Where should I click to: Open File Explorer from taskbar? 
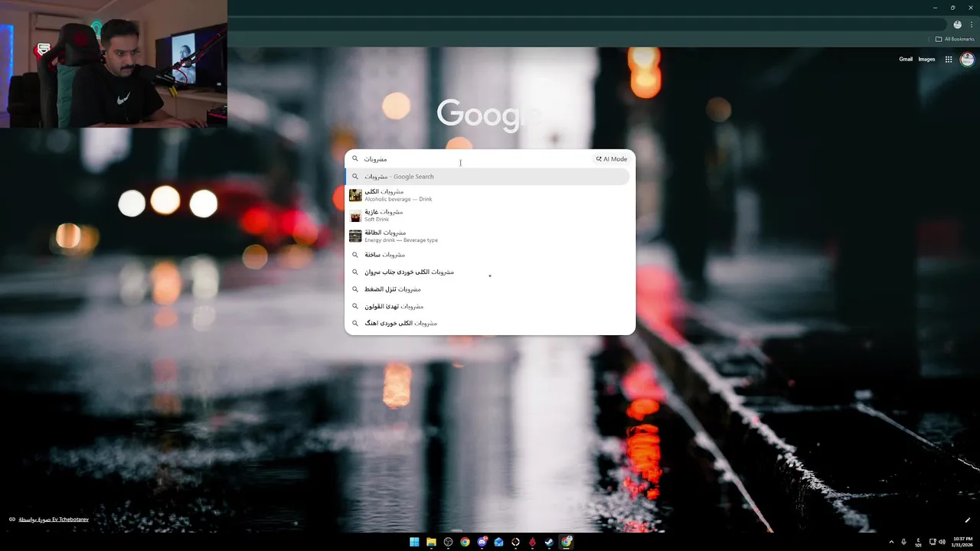coord(431,542)
